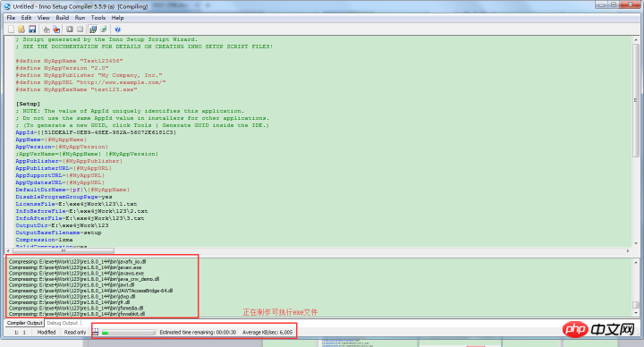Click the Average KB/sec status text
The image size is (644, 347).
point(267,332)
